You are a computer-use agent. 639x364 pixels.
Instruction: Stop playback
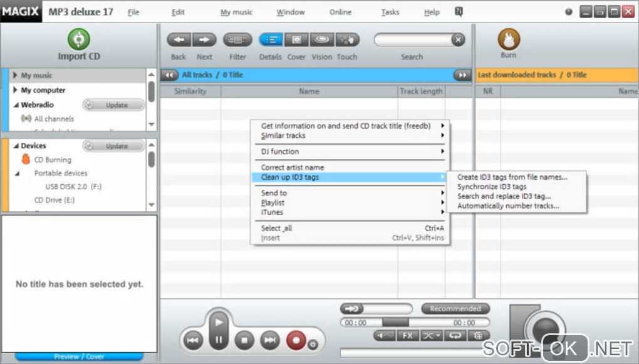[244, 340]
